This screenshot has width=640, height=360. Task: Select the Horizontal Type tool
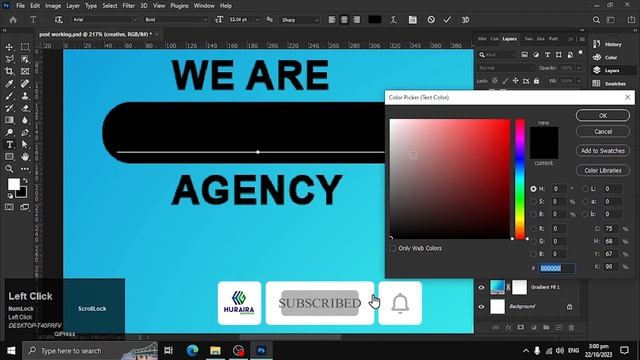[9, 144]
